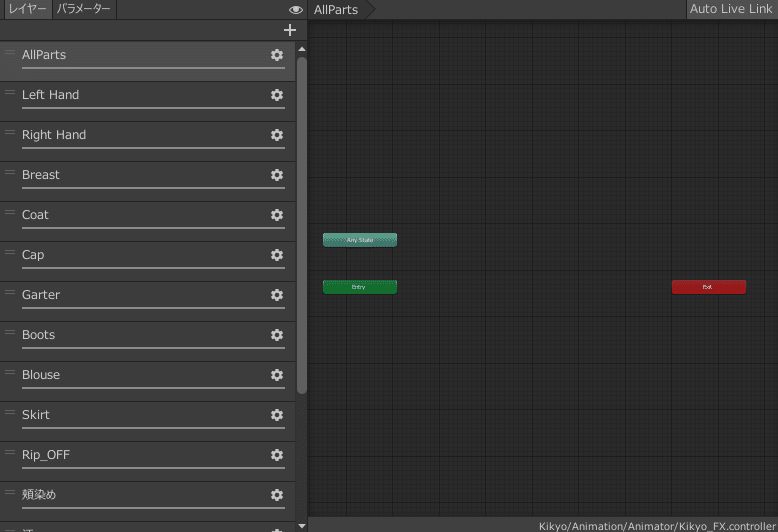Grab the drag handle of Breast layer

10,173
